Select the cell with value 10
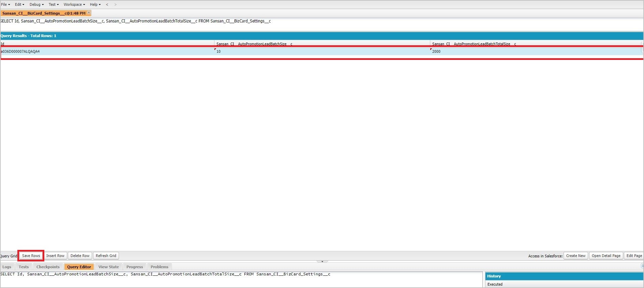Image resolution: width=644 pixels, height=288 pixels. click(x=322, y=51)
